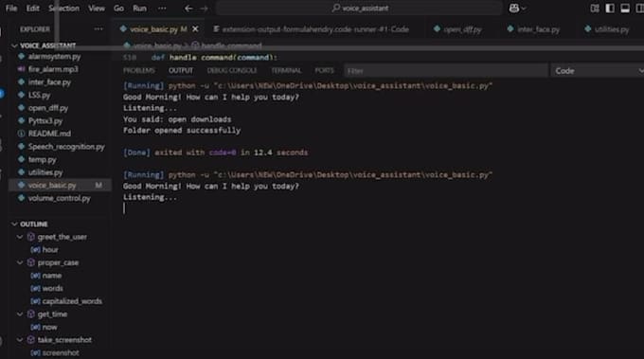The height and width of the screenshot is (359, 644).
Task: Select capitalized_words in outline
Action: coord(72,301)
